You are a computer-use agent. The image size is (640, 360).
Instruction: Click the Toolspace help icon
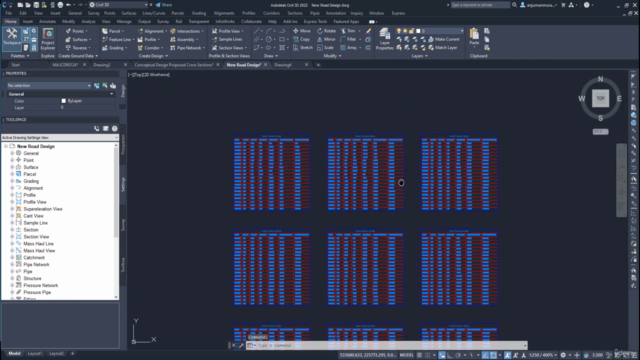(115, 129)
